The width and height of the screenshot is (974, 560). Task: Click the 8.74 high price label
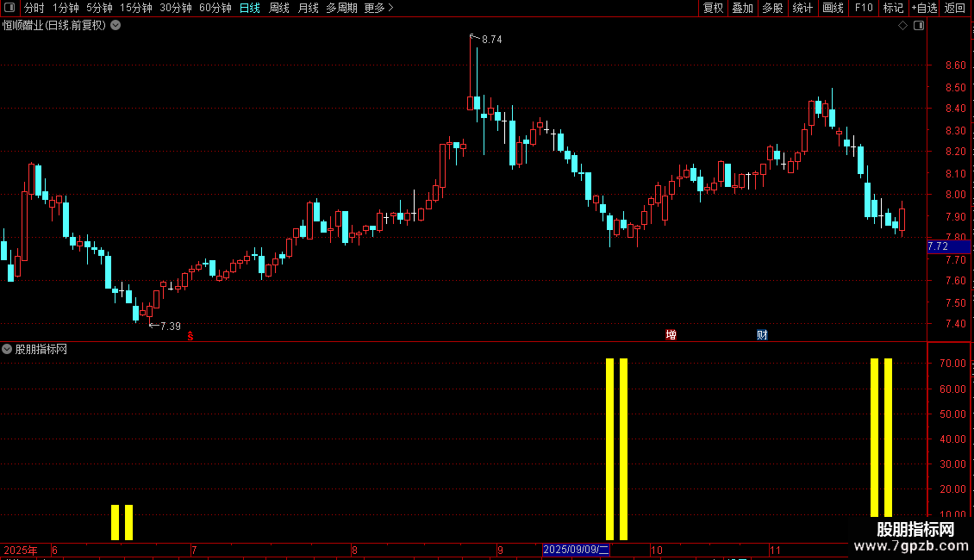(x=492, y=40)
